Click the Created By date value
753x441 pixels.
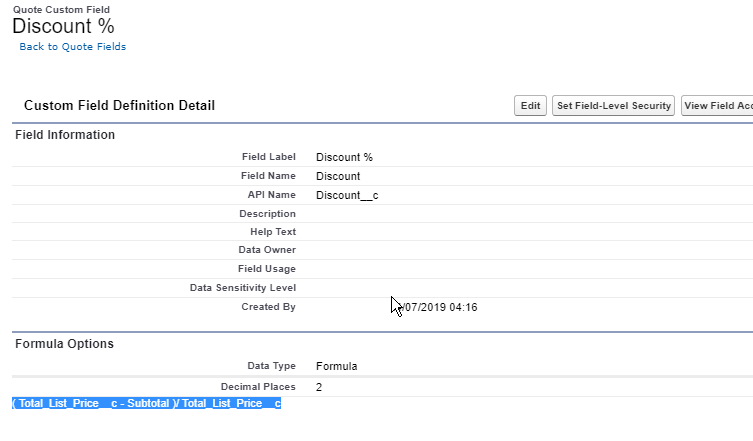pos(438,307)
